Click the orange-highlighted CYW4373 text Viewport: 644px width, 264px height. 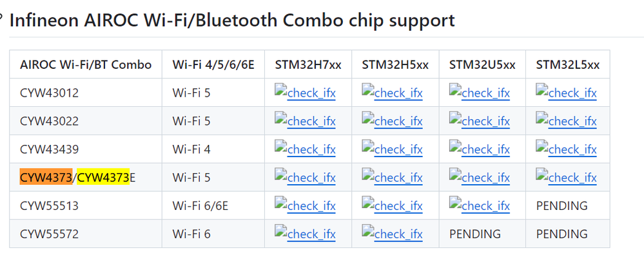[46, 177]
